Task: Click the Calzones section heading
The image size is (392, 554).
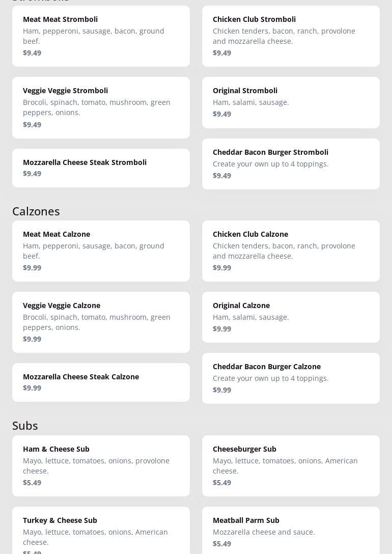Action: point(36,211)
